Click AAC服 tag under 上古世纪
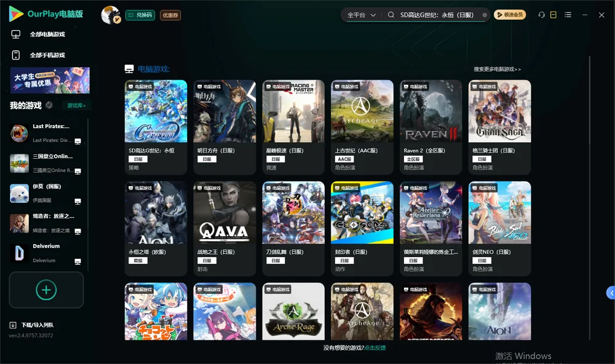 tap(344, 159)
